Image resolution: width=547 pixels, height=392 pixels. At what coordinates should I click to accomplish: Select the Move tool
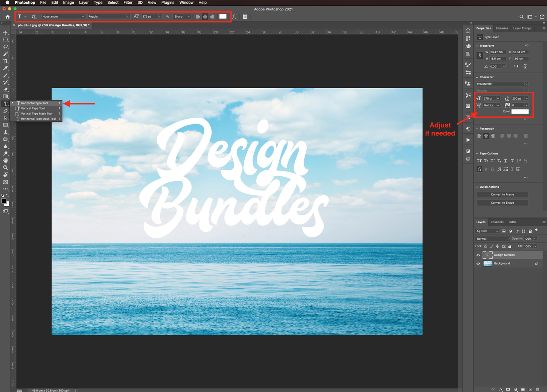point(5,33)
